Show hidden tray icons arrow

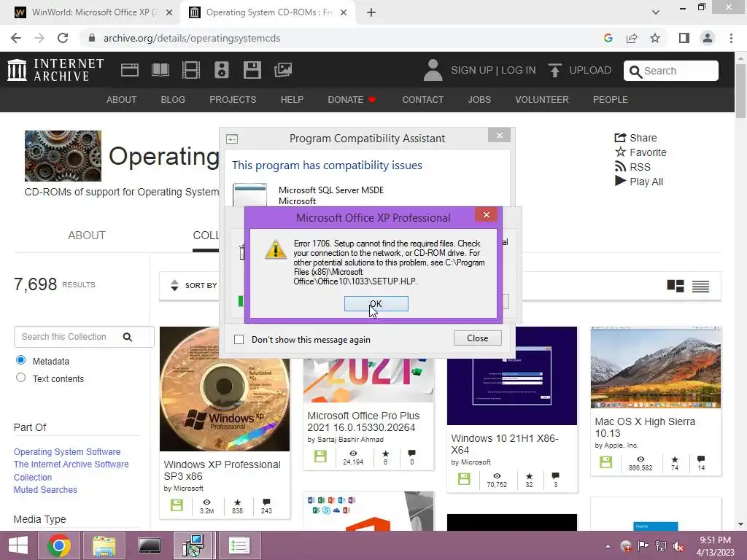(x=608, y=546)
